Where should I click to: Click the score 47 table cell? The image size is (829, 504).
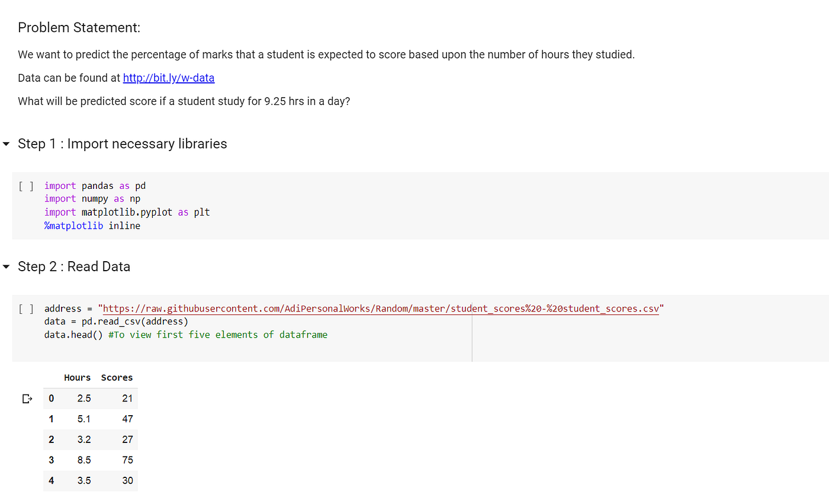(127, 419)
